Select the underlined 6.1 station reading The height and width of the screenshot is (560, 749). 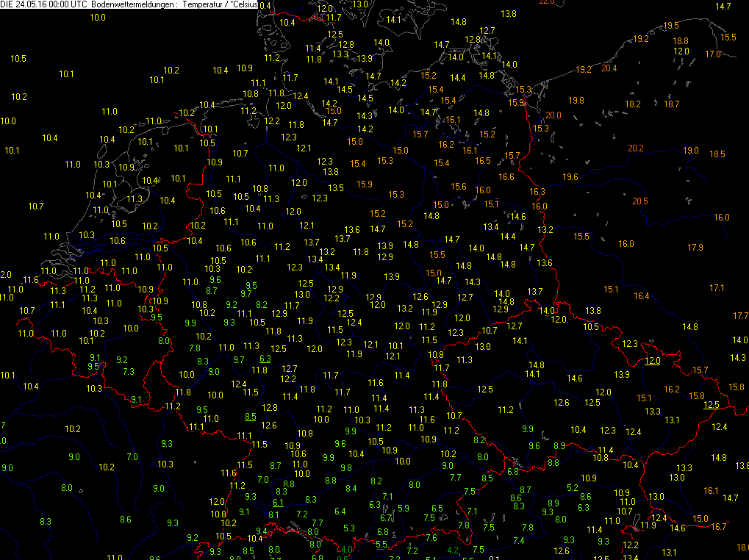pyautogui.click(x=277, y=503)
